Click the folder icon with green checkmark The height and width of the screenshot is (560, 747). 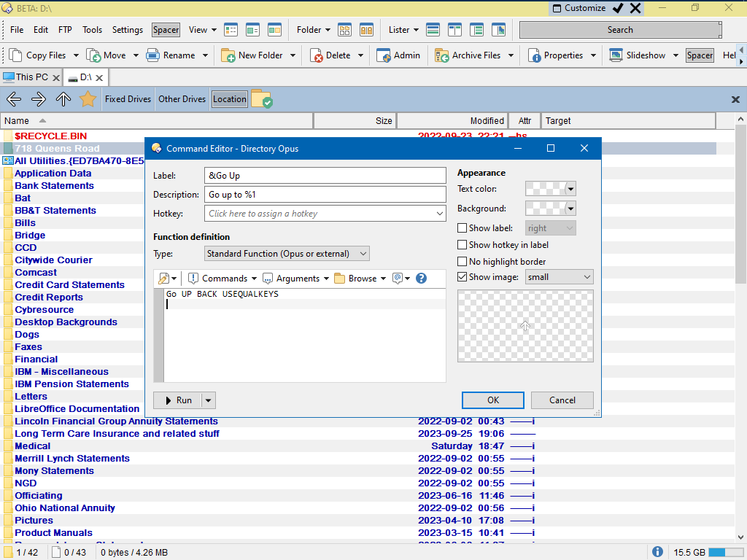click(261, 99)
